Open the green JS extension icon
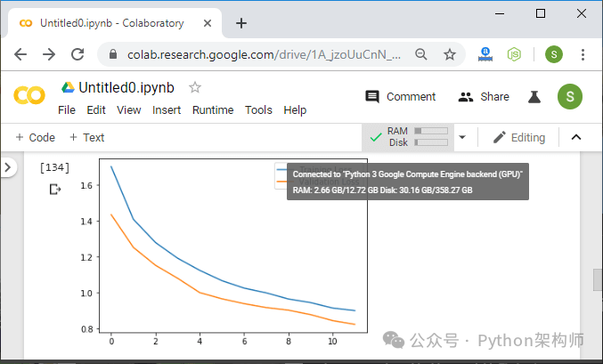Screen dimensions: 603x364 coord(514,54)
